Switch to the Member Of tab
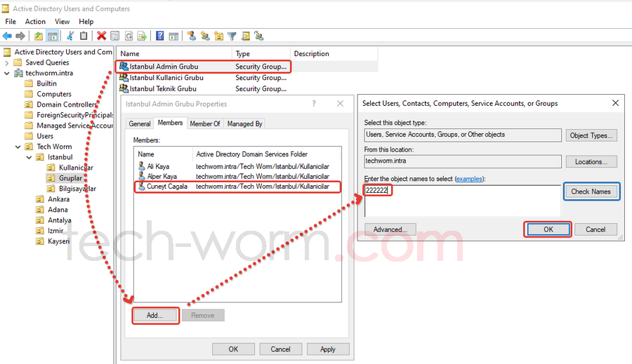Screen dimensions: 632x364 tap(205, 123)
